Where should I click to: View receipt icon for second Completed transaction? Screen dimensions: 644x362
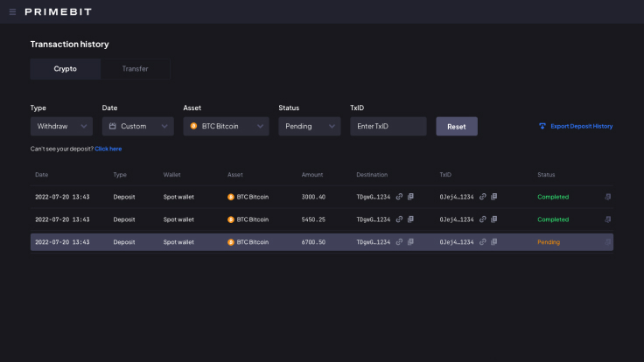(x=607, y=219)
